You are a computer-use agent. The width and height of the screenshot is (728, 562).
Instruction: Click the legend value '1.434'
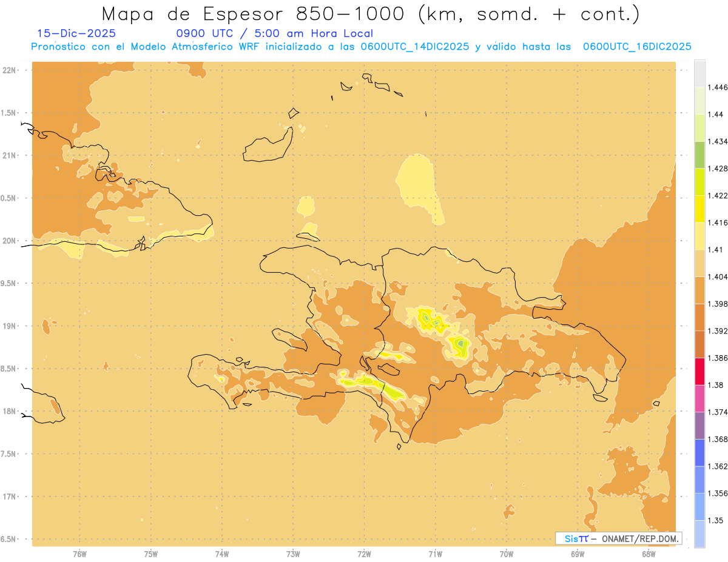(x=719, y=141)
